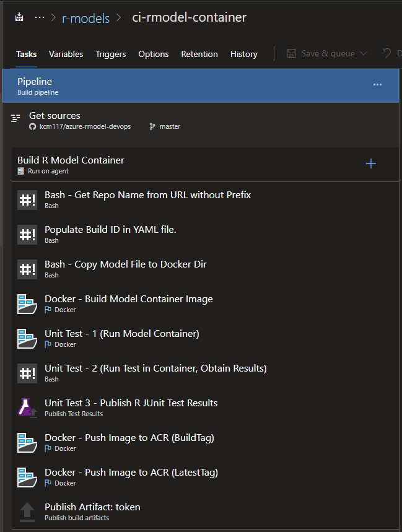Click the save disk icon

point(291,53)
